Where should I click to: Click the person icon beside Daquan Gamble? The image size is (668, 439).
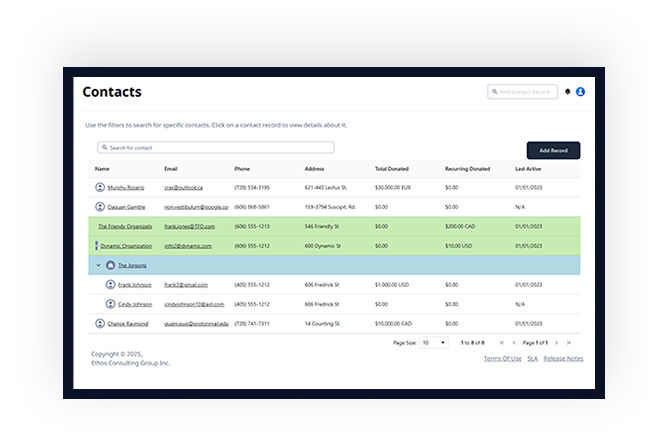pyautogui.click(x=99, y=206)
